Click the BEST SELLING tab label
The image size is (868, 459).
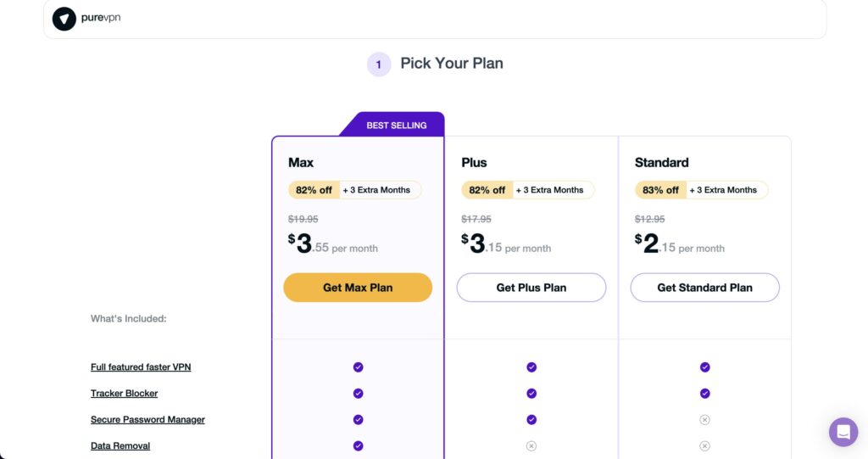pos(397,126)
